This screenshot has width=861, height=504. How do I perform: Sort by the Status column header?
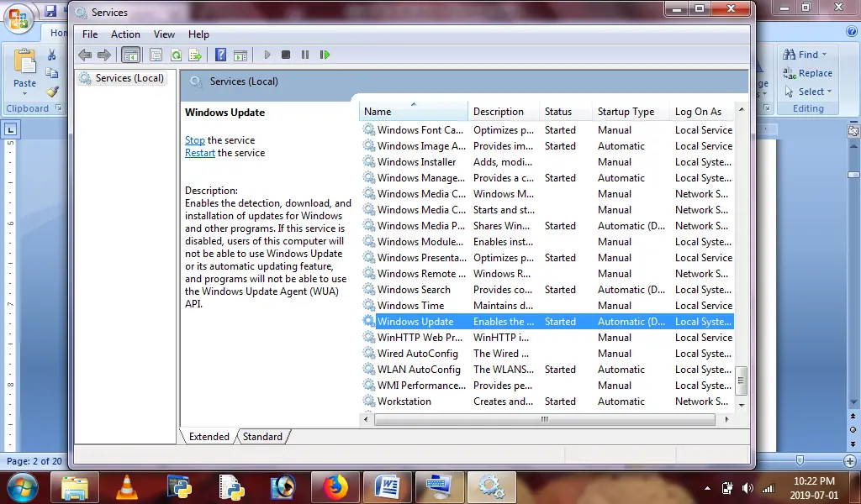[x=566, y=112]
